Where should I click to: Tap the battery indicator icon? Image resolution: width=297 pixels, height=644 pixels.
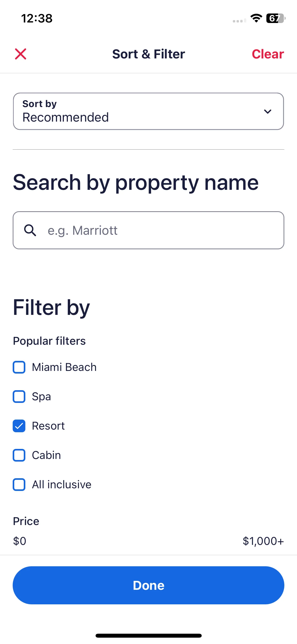[276, 18]
